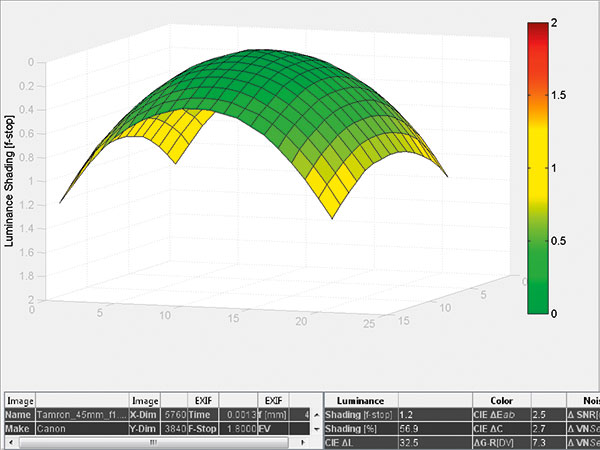Select the '3840' Y-Dim value cell
This screenshot has width=600, height=450.
point(174,429)
